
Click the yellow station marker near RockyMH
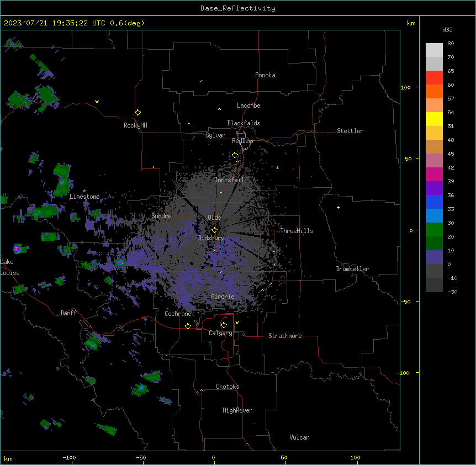137,113
